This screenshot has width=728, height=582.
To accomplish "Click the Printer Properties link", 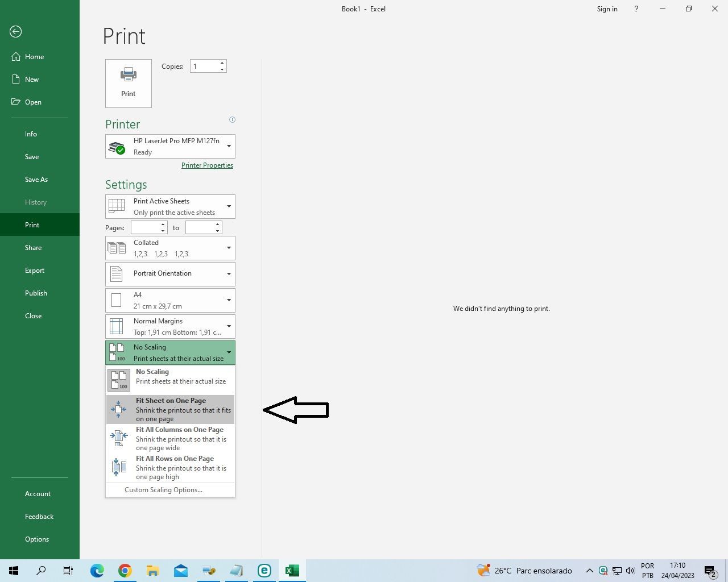I will tap(207, 165).
